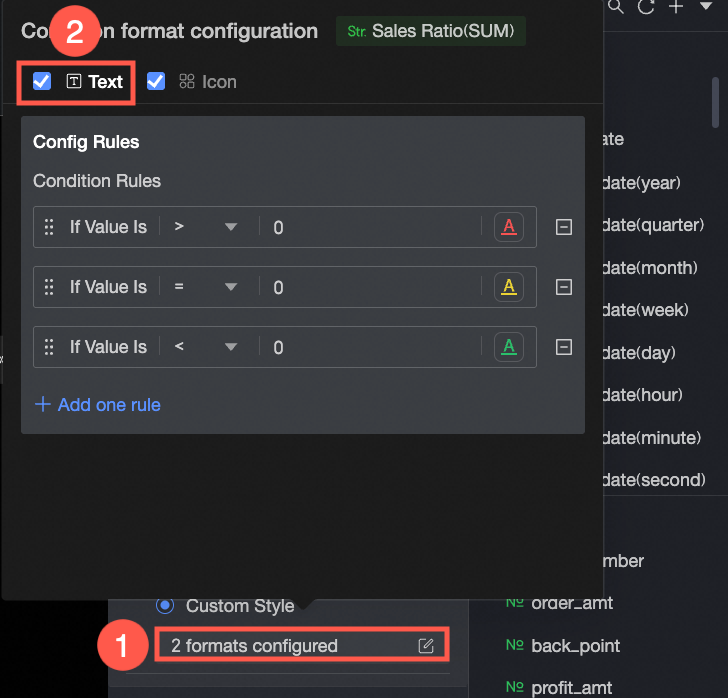Click the field panel vertical scrollbar
This screenshot has width=728, height=698.
pos(715,102)
